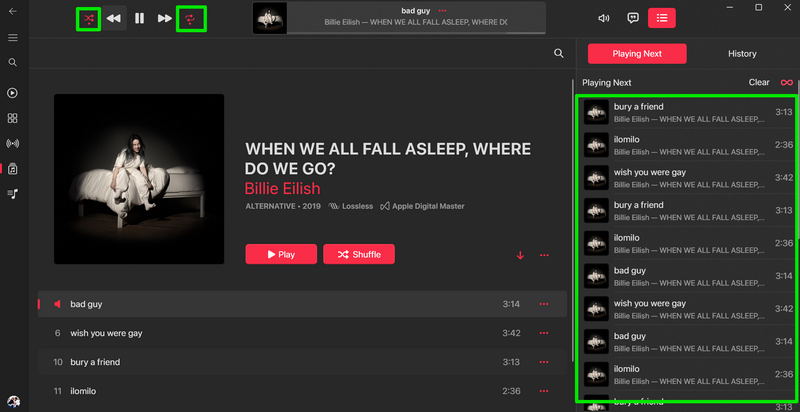Click the song progress bar
The width and height of the screenshot is (800, 412).
click(x=416, y=33)
